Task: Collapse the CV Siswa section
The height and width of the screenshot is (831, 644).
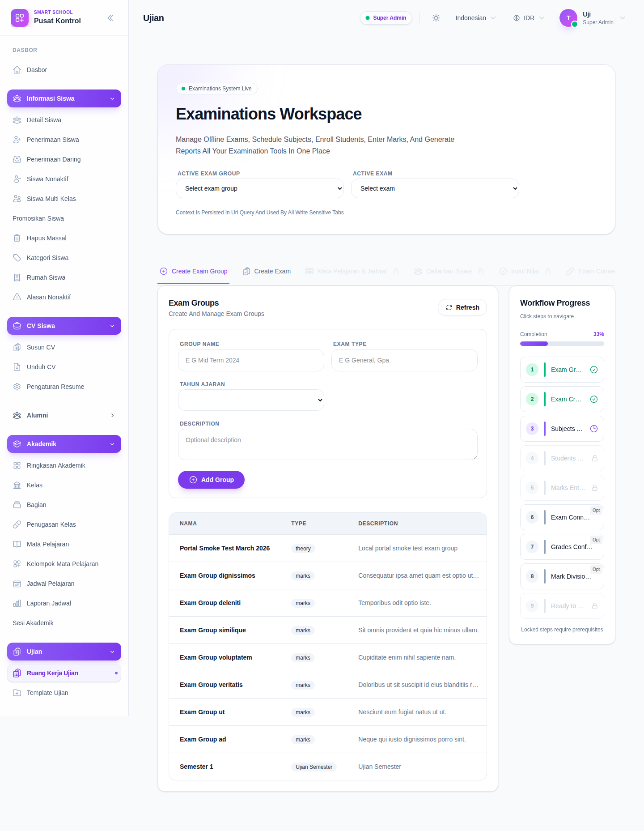Action: (64, 326)
